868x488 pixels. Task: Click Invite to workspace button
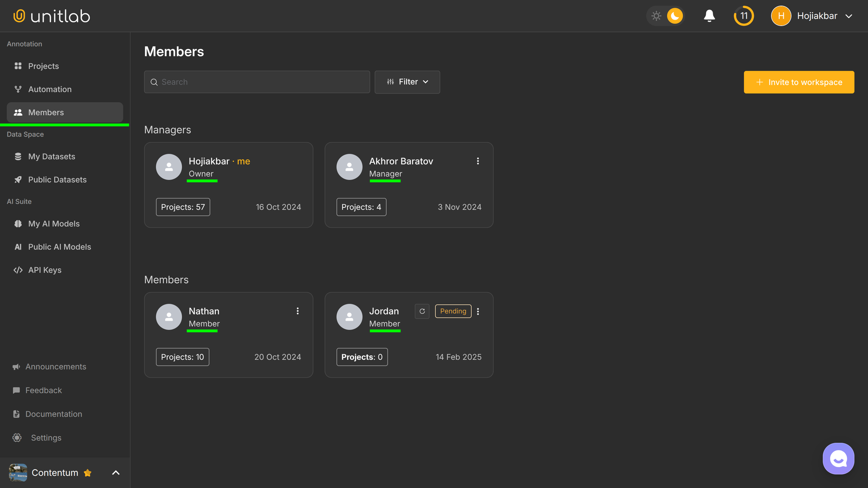tap(799, 82)
